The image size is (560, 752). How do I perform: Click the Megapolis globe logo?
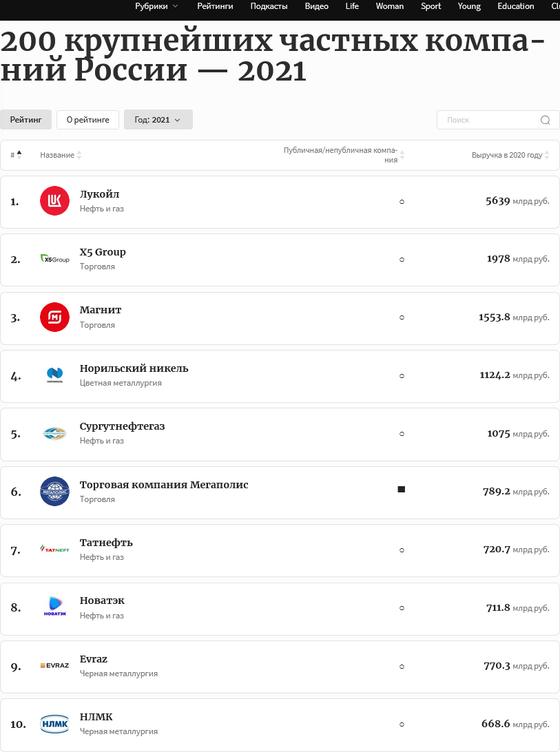tap(54, 492)
